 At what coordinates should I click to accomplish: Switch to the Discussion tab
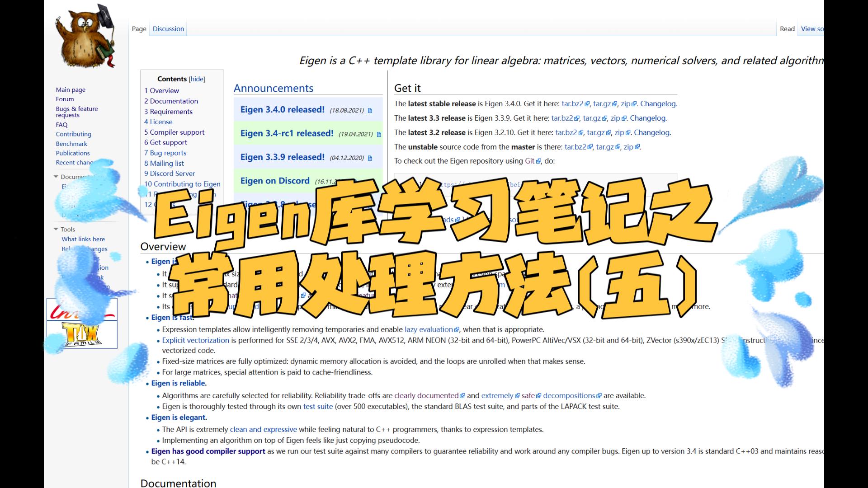point(168,28)
